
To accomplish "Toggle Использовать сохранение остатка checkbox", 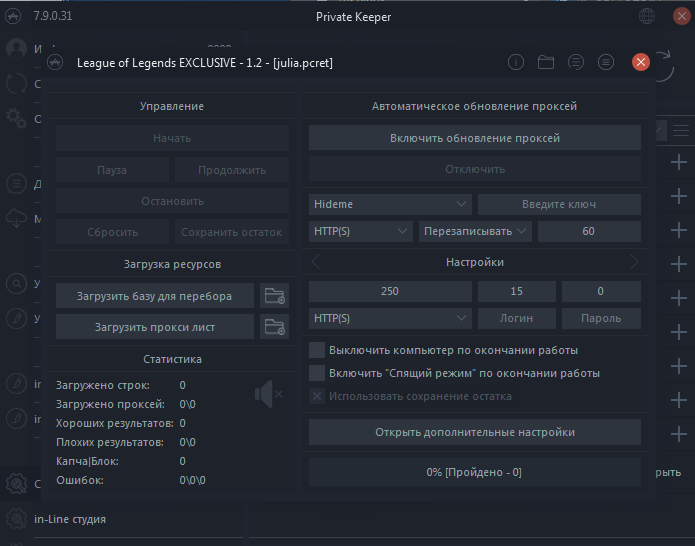I will (317, 396).
